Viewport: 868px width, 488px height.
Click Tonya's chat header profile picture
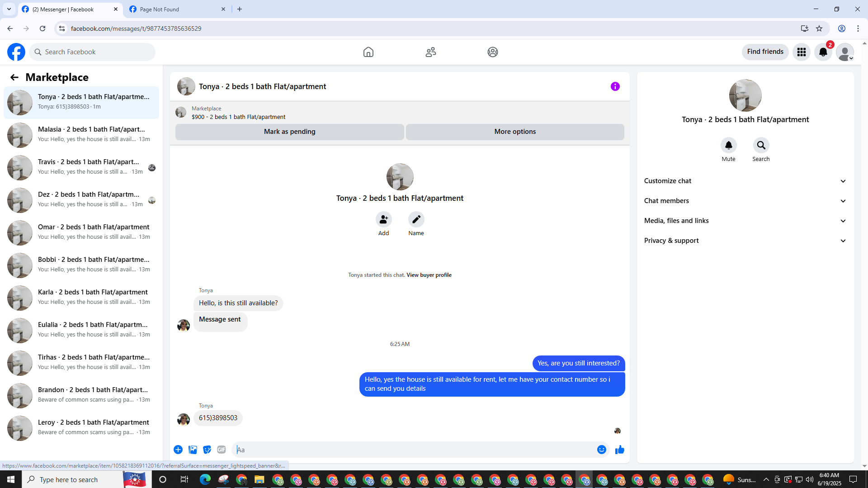[186, 86]
